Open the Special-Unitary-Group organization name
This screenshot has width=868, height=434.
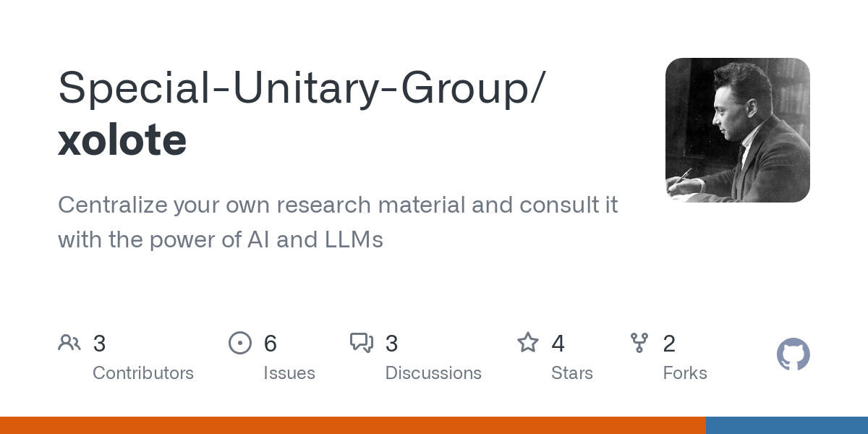pyautogui.click(x=298, y=88)
